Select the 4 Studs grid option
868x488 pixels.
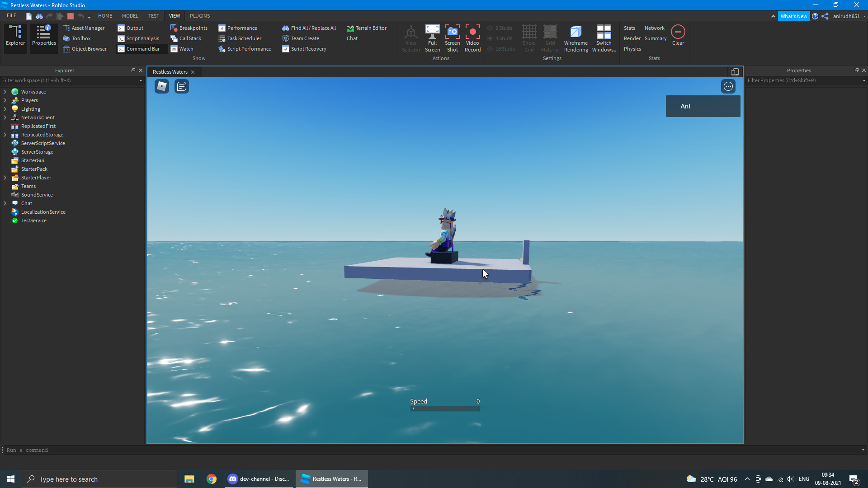[500, 38]
